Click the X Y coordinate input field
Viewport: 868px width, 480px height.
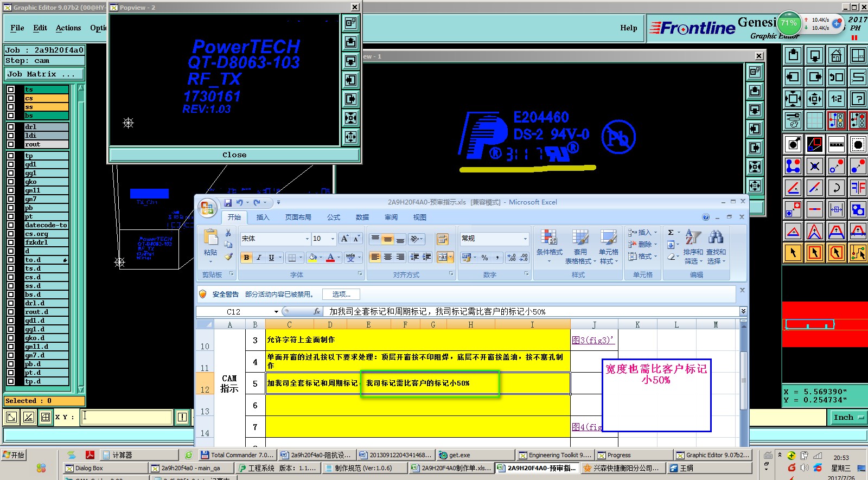(x=127, y=417)
